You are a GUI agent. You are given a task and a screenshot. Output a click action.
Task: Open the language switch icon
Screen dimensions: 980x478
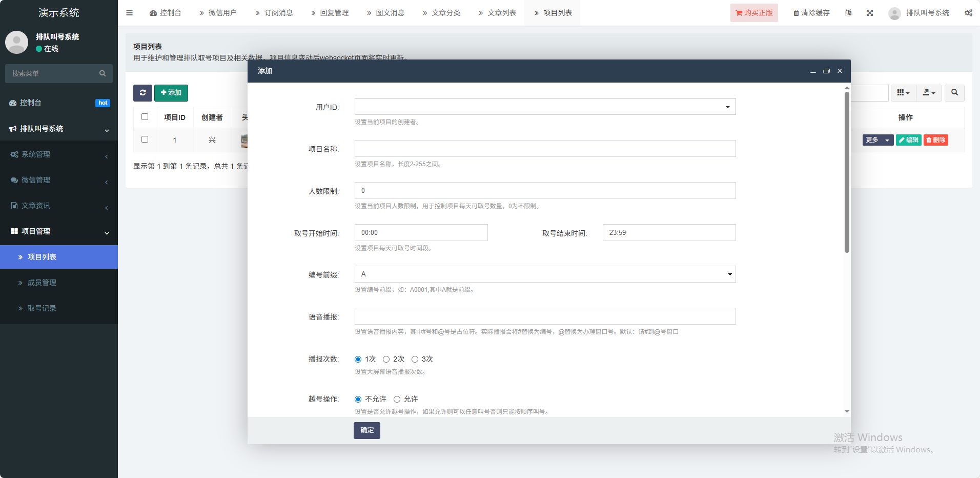[848, 13]
